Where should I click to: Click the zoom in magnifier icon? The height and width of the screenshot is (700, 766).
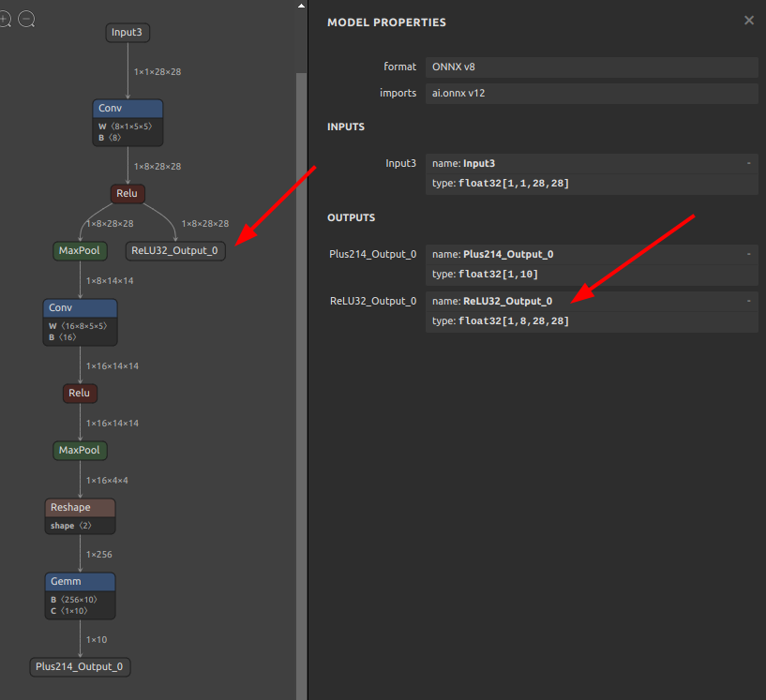click(5, 19)
